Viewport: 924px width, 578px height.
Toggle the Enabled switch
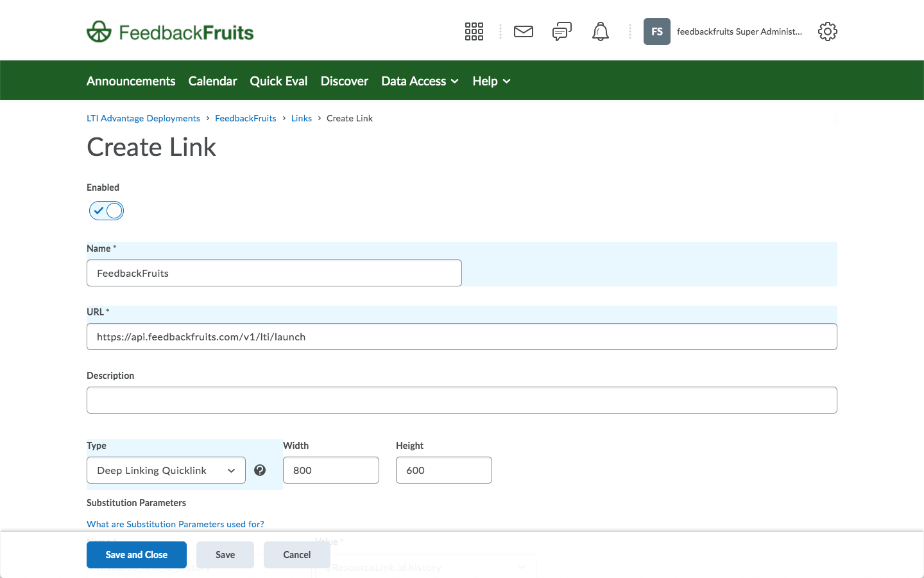point(107,211)
